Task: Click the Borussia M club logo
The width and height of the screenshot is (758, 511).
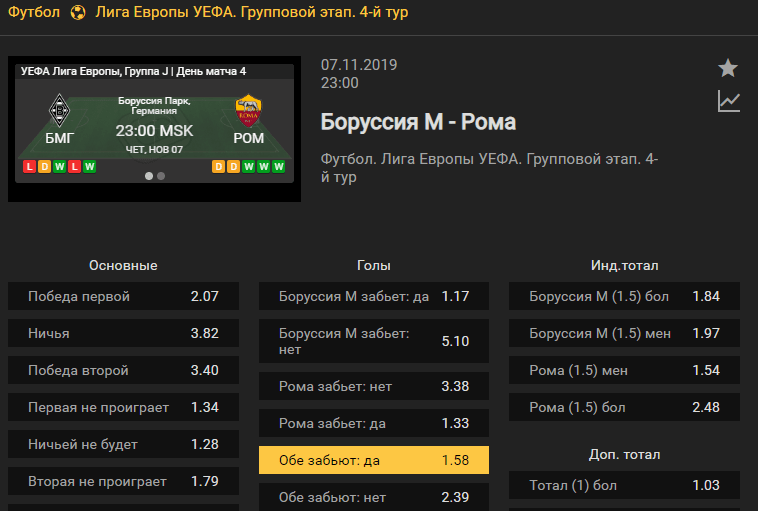Action: (59, 110)
